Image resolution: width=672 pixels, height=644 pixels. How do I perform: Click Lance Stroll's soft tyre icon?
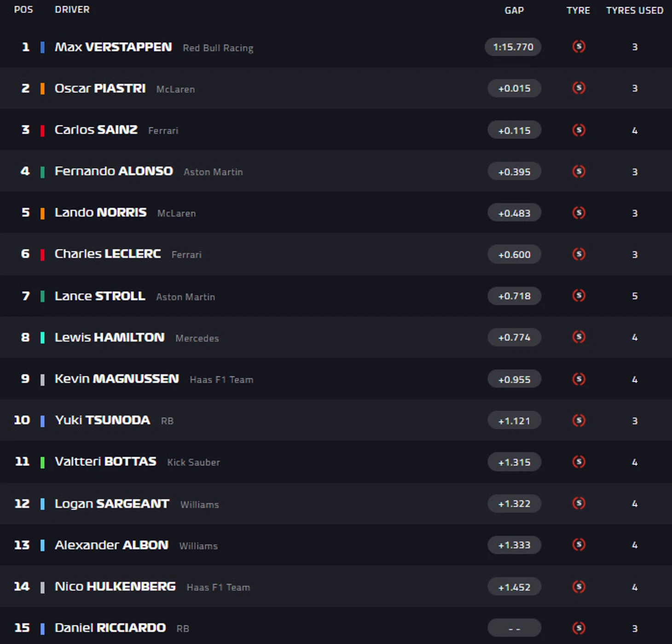579,296
